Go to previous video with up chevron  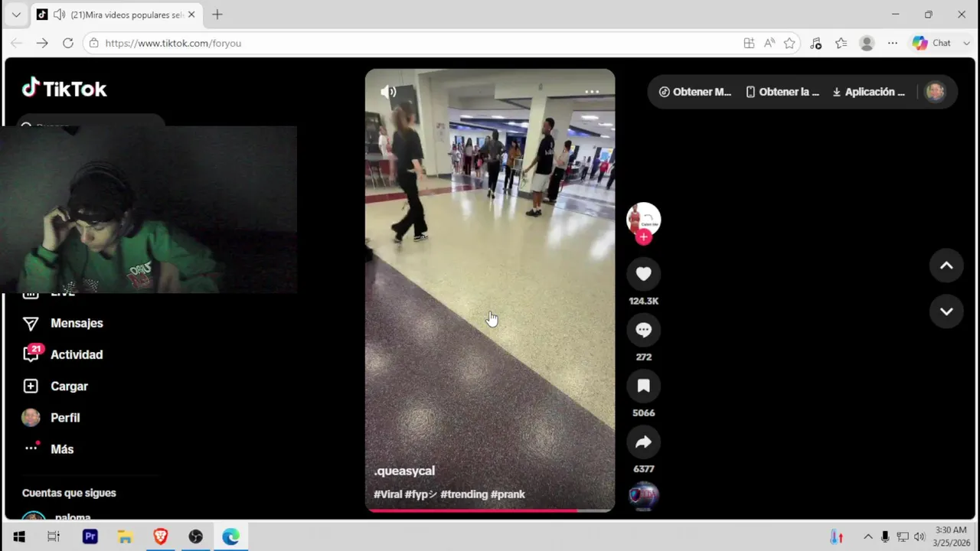point(946,266)
